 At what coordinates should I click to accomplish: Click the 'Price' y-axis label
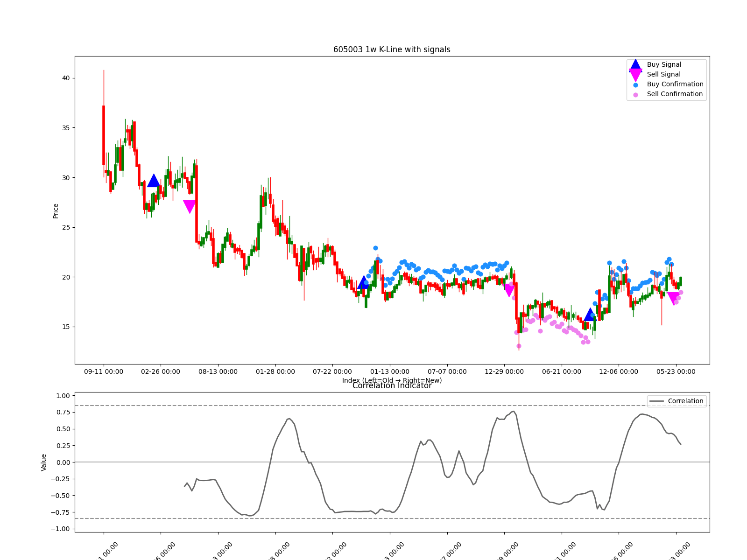(x=56, y=211)
